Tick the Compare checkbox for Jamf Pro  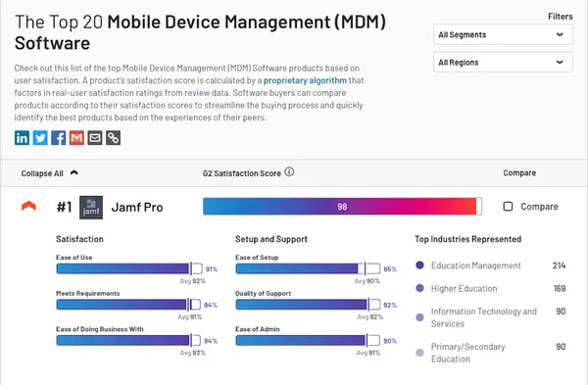coord(508,207)
